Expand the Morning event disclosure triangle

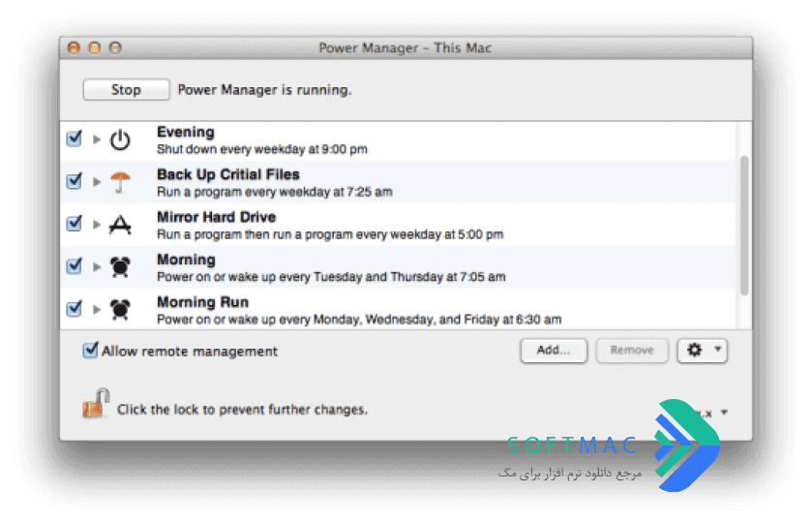tap(97, 267)
